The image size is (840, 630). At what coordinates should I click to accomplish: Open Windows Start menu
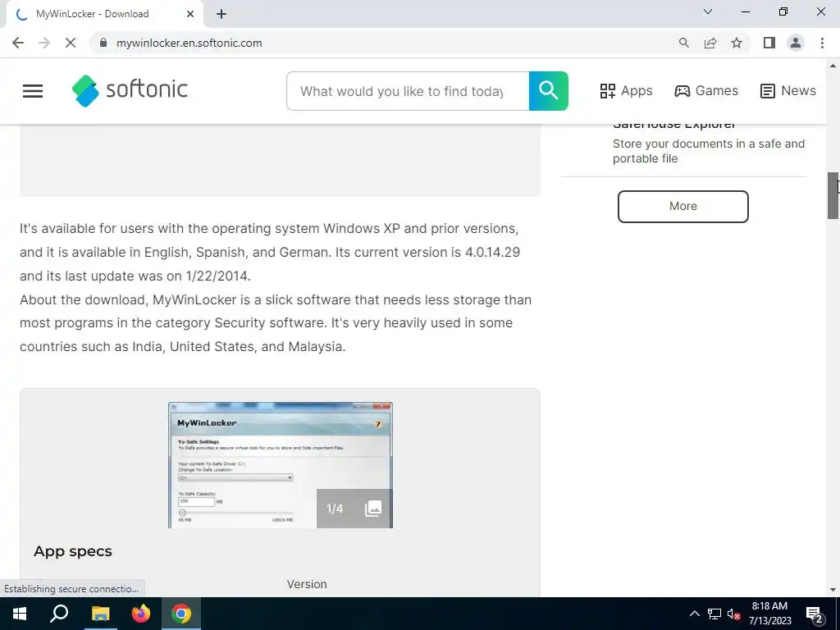[20, 614]
